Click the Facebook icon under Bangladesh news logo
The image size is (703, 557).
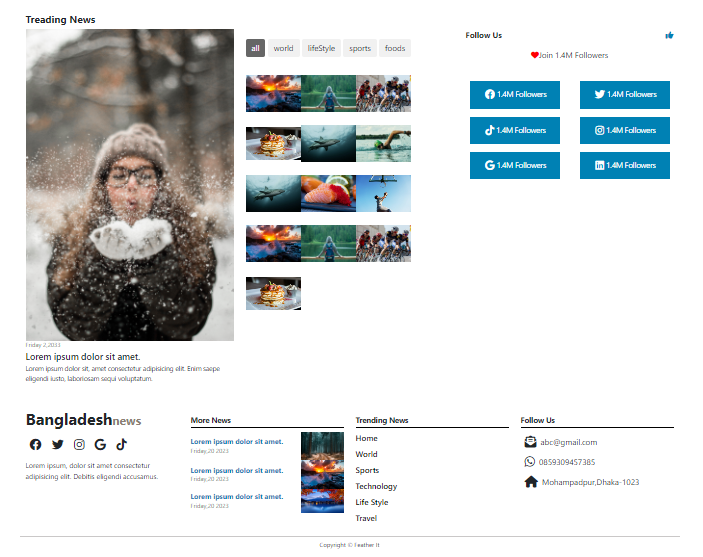point(36,444)
